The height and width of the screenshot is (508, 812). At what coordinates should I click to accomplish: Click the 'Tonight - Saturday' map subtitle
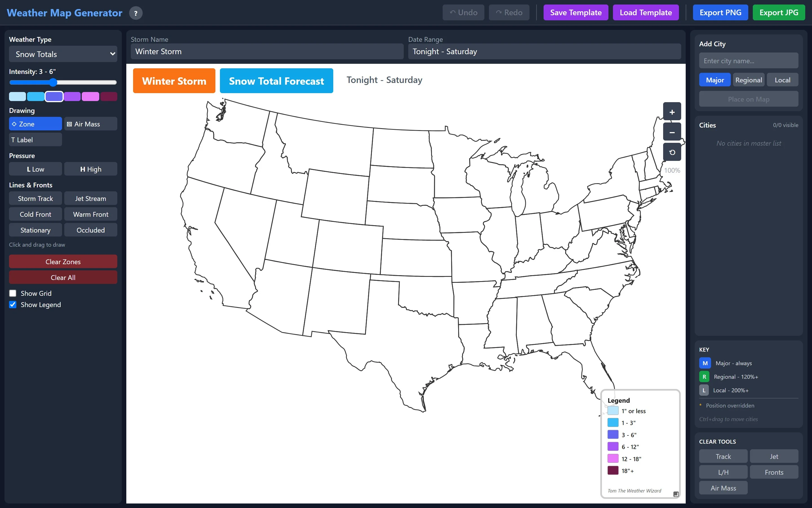tap(384, 80)
